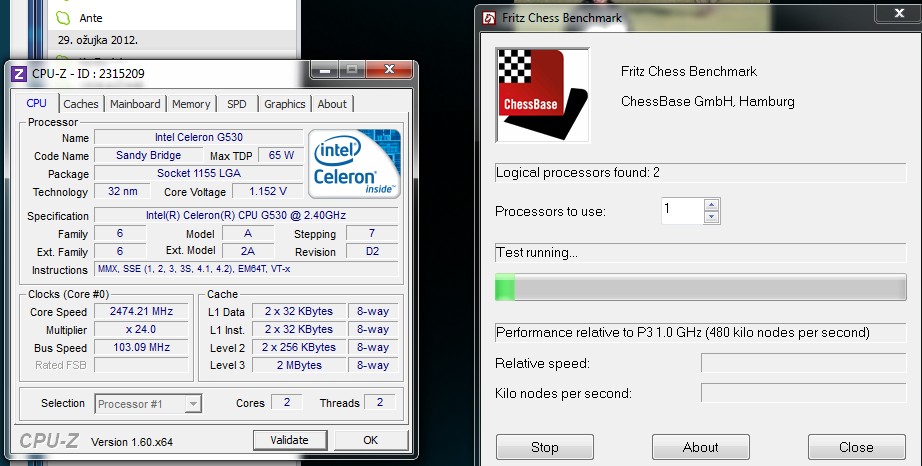Click the 29. ožujka 2012. date entry
Screen dimensions: 922x466
pyautogui.click(x=98, y=41)
